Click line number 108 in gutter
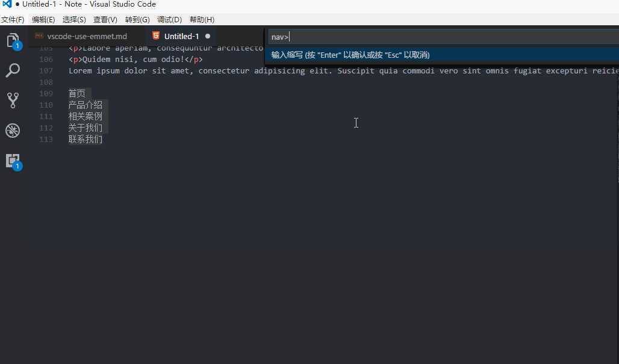This screenshot has width=619, height=364. 46,82
